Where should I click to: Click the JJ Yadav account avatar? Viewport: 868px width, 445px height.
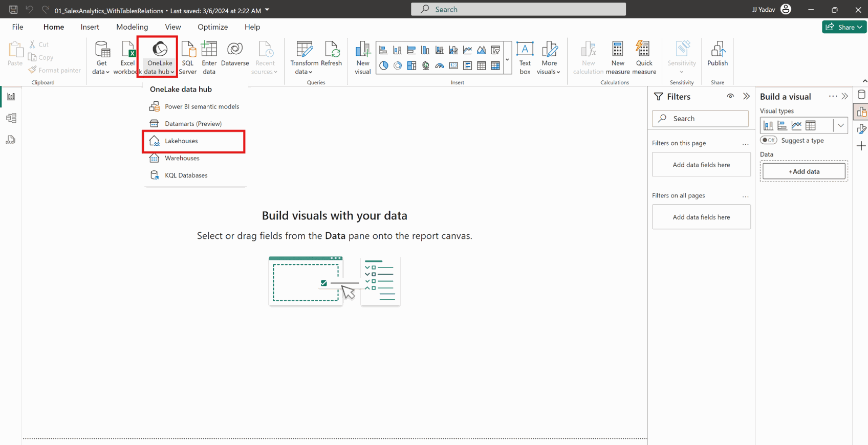coord(786,9)
